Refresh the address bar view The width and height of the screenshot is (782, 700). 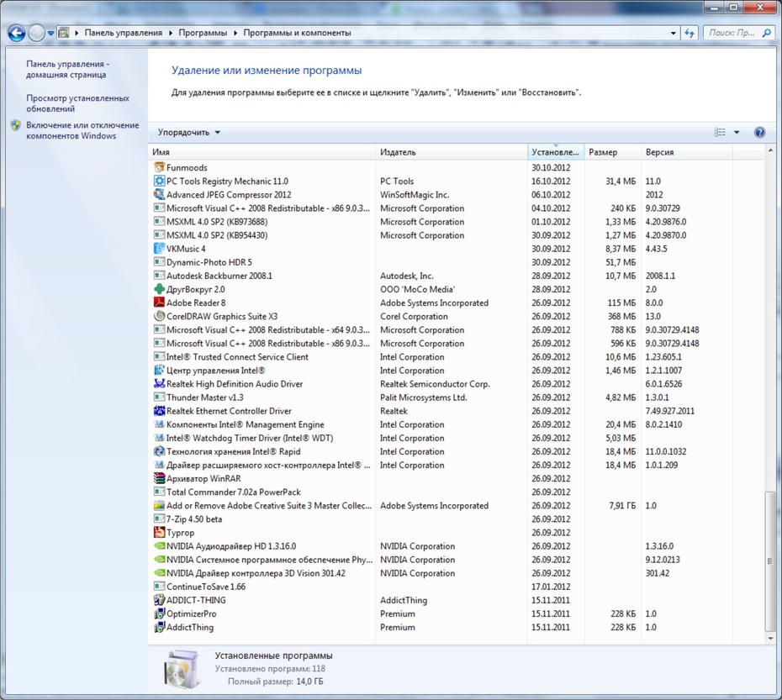[x=690, y=33]
